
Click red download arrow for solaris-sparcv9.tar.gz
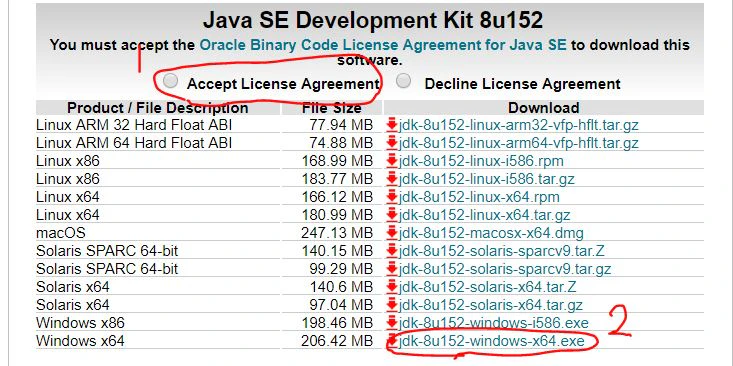pos(392,269)
